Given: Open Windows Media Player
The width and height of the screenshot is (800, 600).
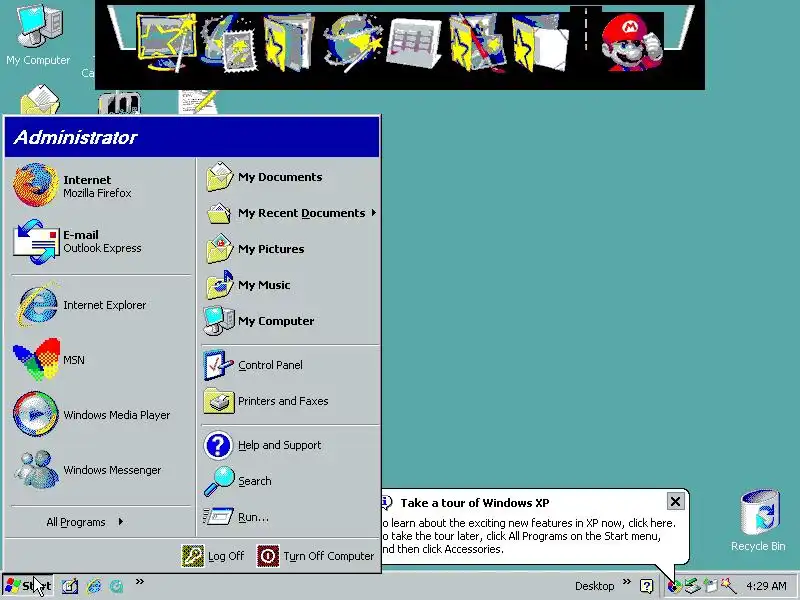Looking at the screenshot, I should tap(101, 415).
